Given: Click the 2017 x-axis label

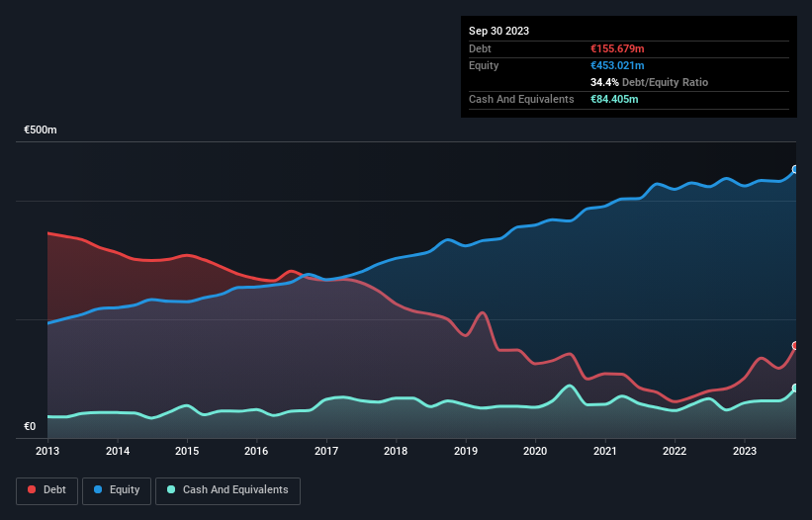Looking at the screenshot, I should click(x=326, y=451).
